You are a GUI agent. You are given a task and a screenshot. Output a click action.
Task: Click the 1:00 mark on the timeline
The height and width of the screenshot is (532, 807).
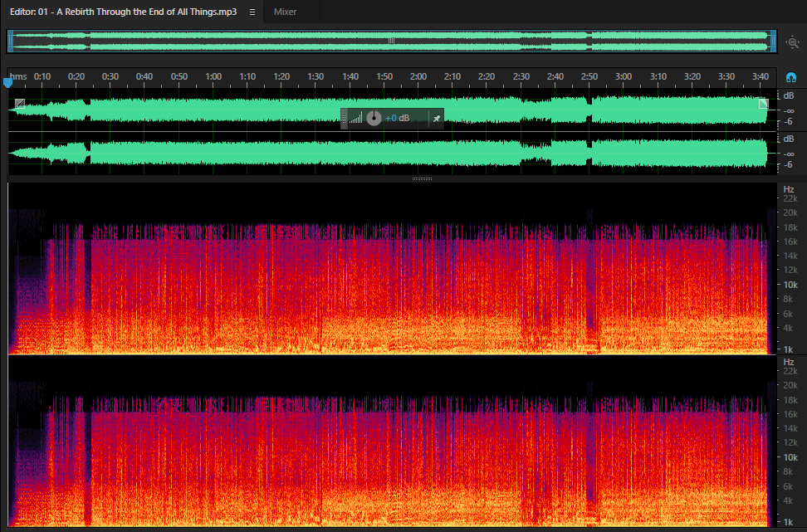point(213,76)
